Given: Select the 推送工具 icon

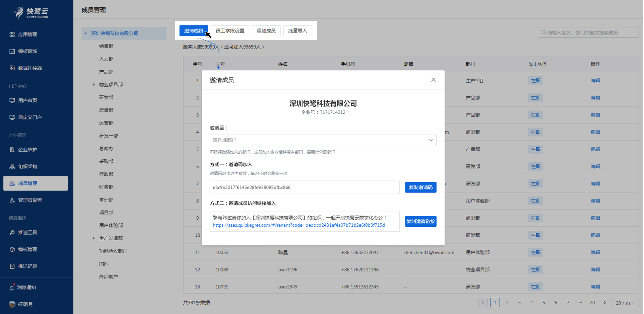Looking at the screenshot, I should click(x=12, y=232).
